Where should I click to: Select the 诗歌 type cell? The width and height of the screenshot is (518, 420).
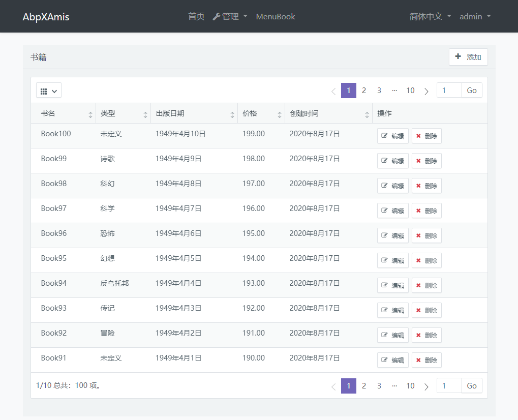[x=107, y=159]
